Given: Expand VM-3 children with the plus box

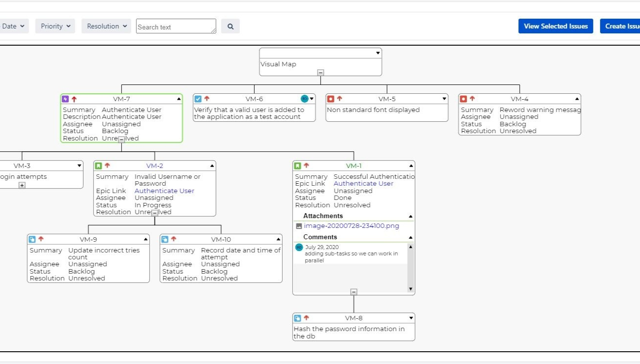Looking at the screenshot, I should (x=21, y=186).
